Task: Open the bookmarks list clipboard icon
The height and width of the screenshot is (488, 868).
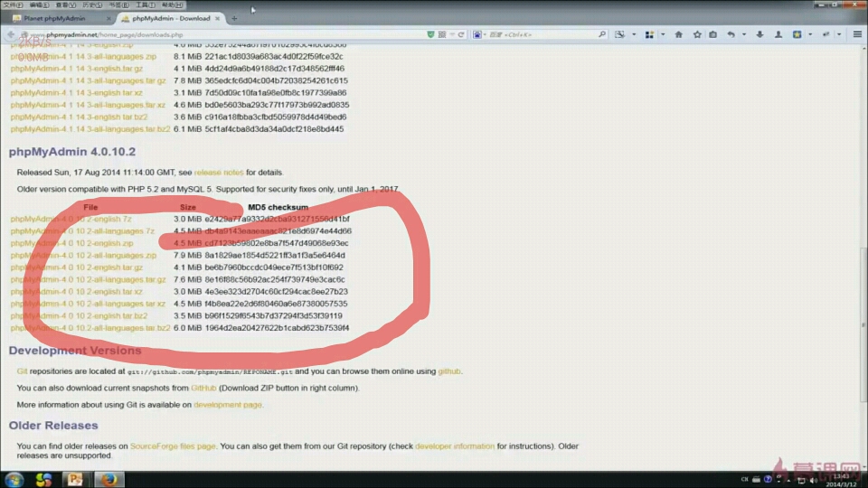Action: click(x=713, y=34)
